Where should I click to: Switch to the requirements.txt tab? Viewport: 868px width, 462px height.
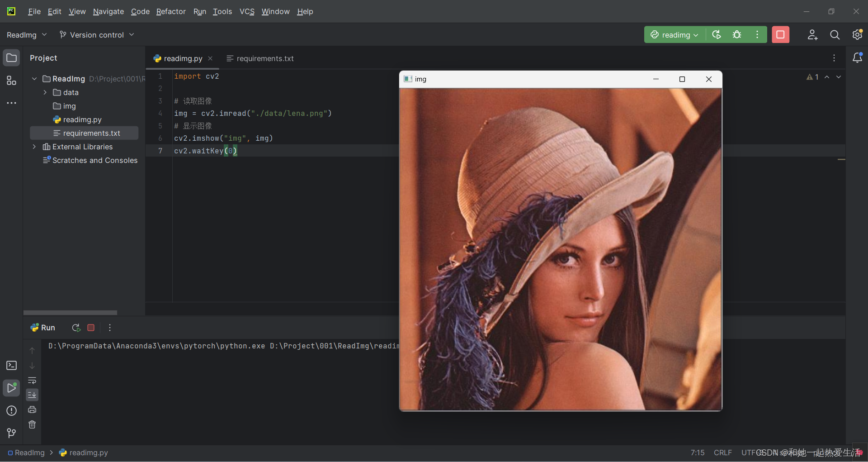pos(260,58)
